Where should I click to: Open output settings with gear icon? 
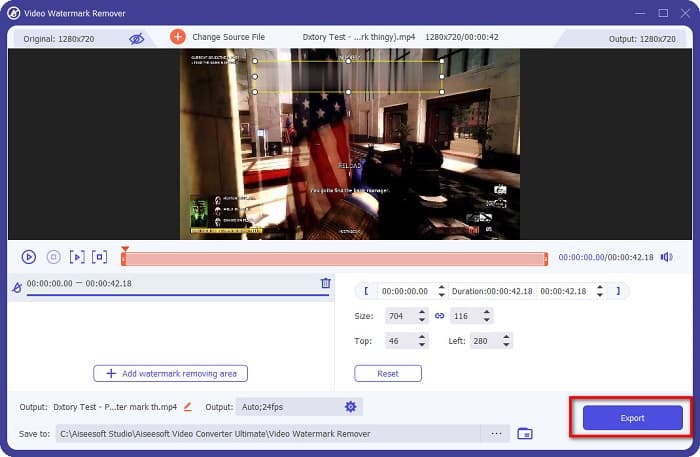click(350, 407)
